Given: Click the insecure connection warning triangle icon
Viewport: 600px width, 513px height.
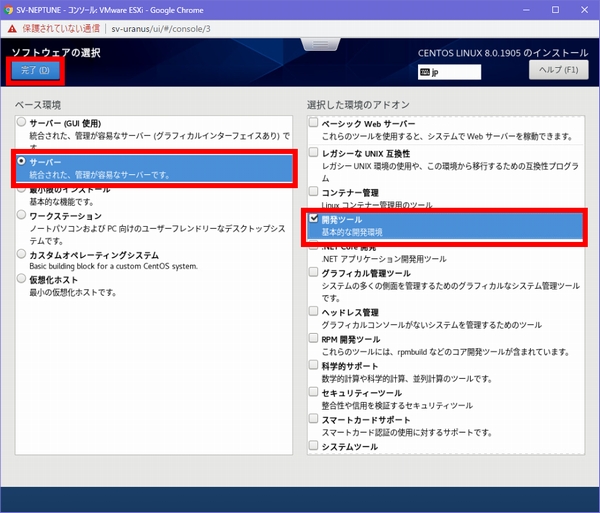Looking at the screenshot, I should pos(12,29).
